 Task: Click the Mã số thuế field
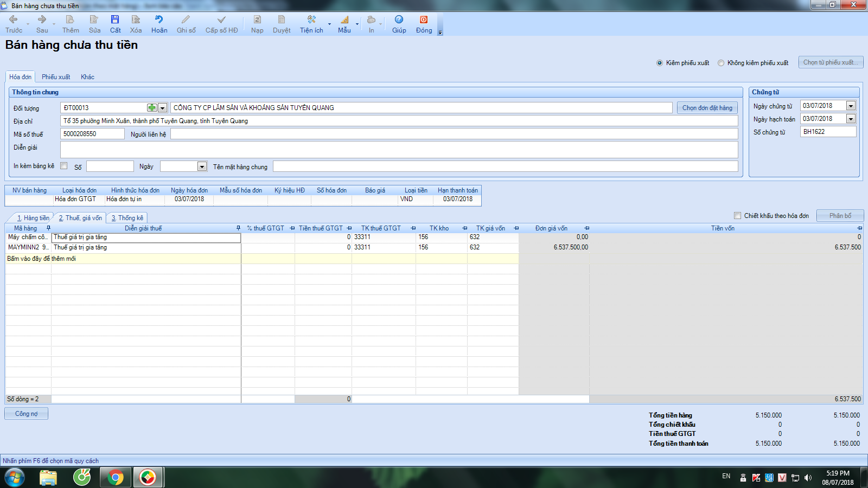pos(92,134)
